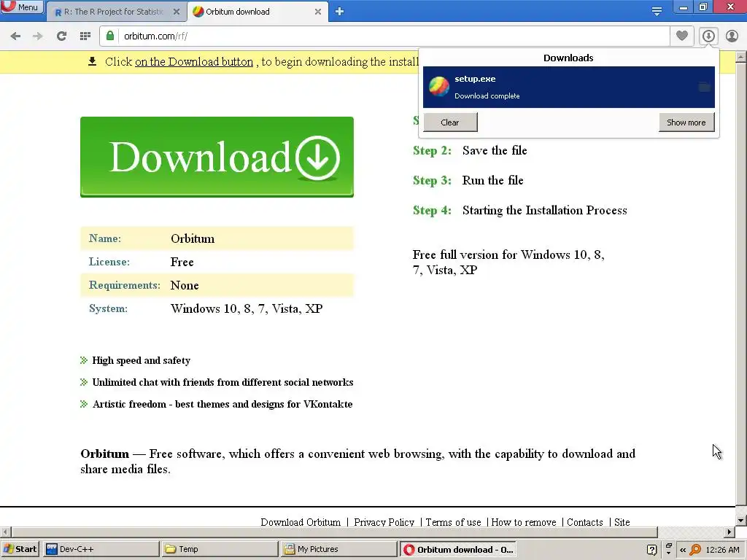Click the big green Download button
Screen dimensions: 747x560
(x=217, y=157)
